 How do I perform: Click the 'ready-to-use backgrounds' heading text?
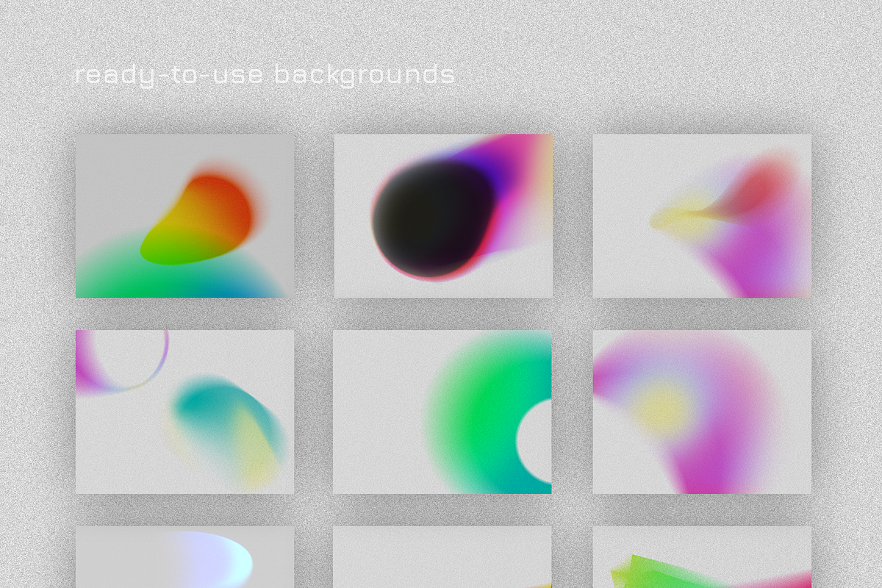click(x=265, y=75)
